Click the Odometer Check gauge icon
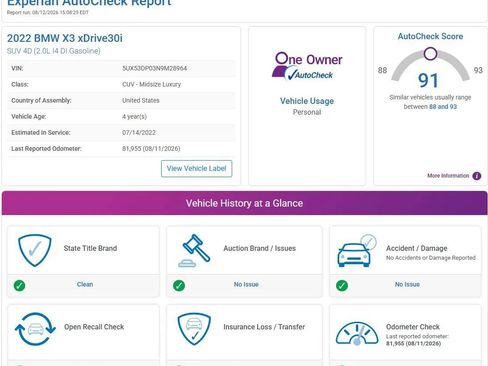This screenshot has height=366, width=488. click(357, 333)
